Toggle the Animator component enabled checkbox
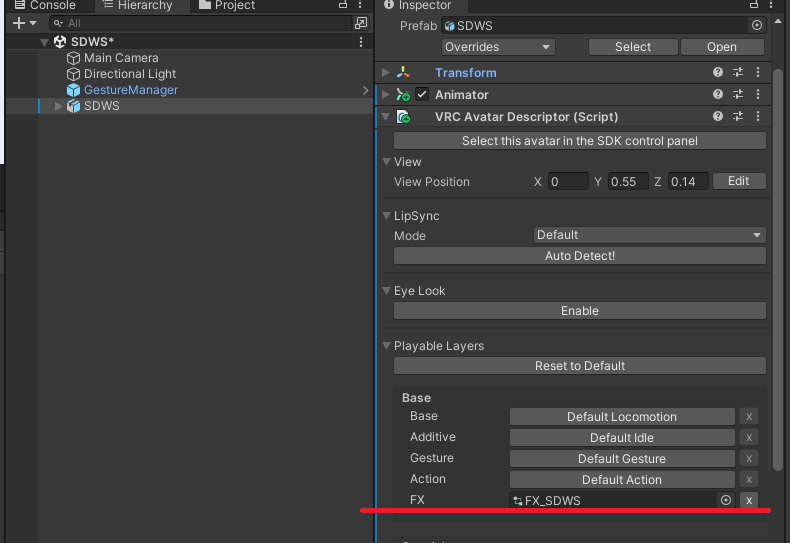The image size is (790, 543). tap(422, 95)
